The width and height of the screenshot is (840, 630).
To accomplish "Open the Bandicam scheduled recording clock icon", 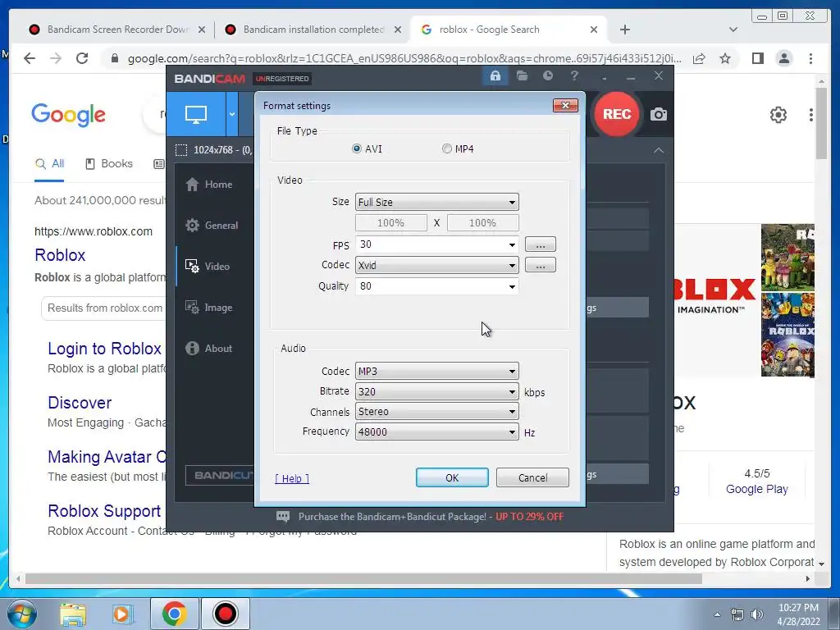I will tap(547, 76).
